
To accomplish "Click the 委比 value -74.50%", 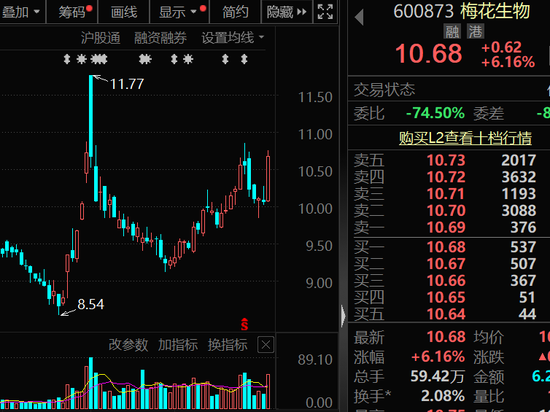I will (435, 113).
